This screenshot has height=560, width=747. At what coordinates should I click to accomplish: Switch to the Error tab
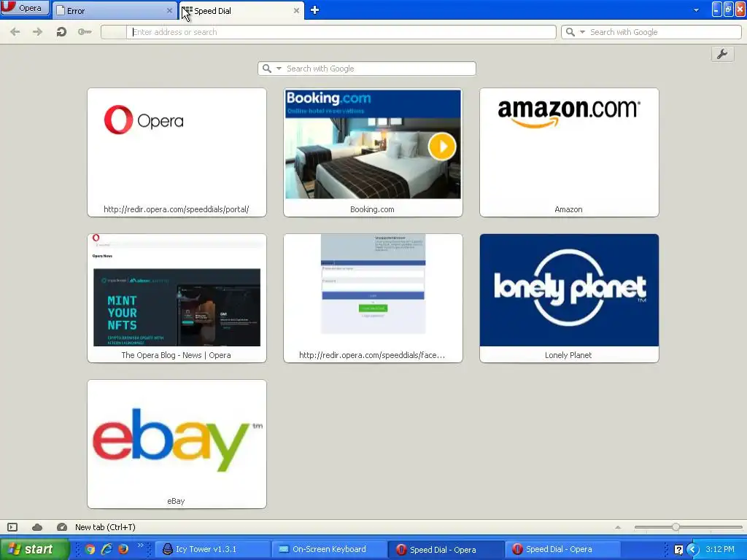[115, 10]
